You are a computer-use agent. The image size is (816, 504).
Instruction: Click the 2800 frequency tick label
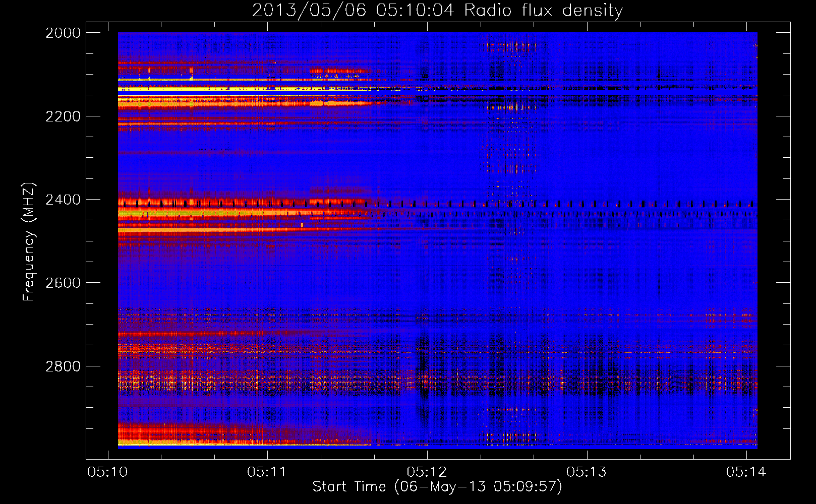click(x=63, y=366)
